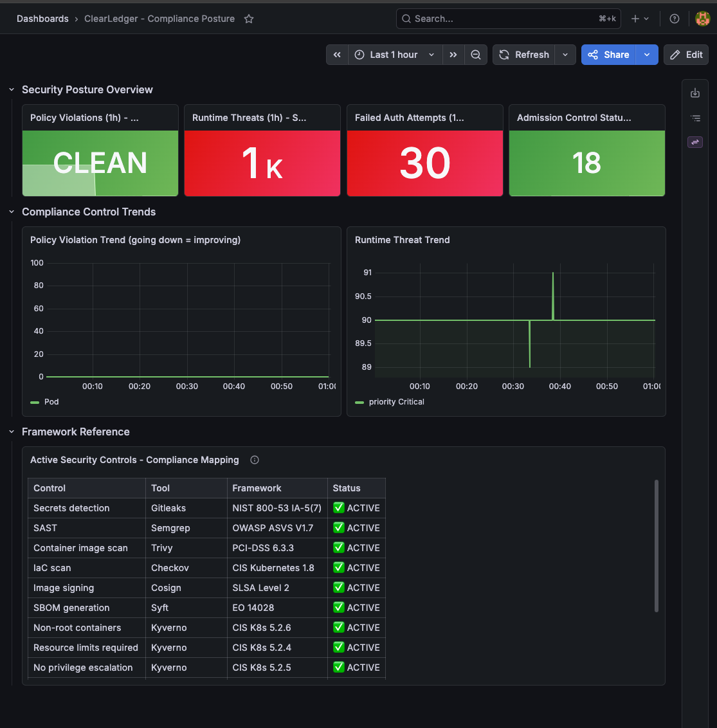The width and height of the screenshot is (717, 728).
Task: Toggle the Pod series in legend
Action: [44, 402]
